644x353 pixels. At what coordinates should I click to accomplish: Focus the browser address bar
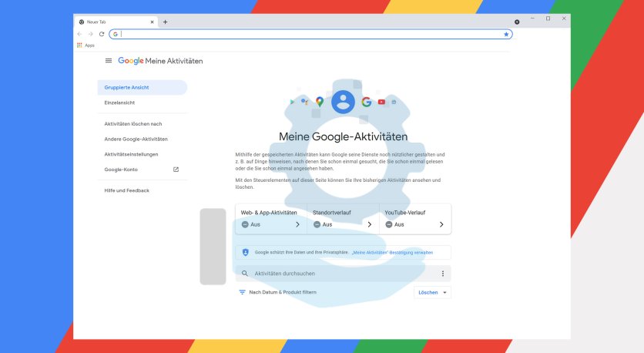[x=310, y=34]
